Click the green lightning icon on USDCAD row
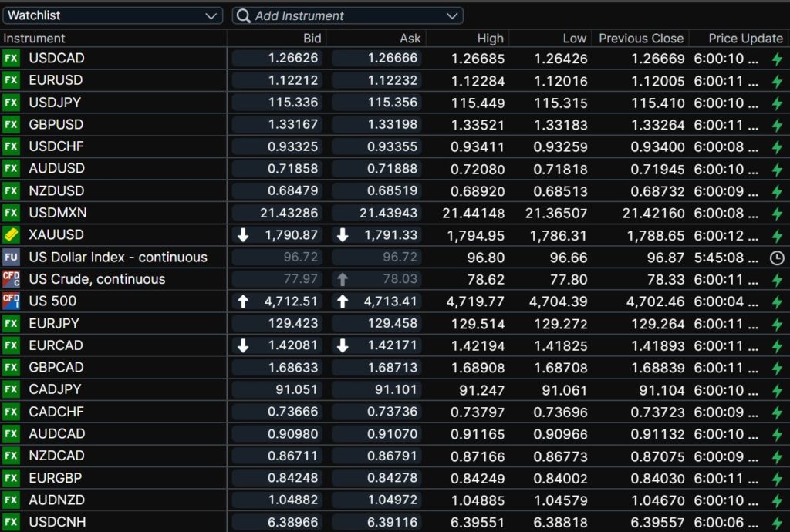The width and height of the screenshot is (790, 532). 777,59
